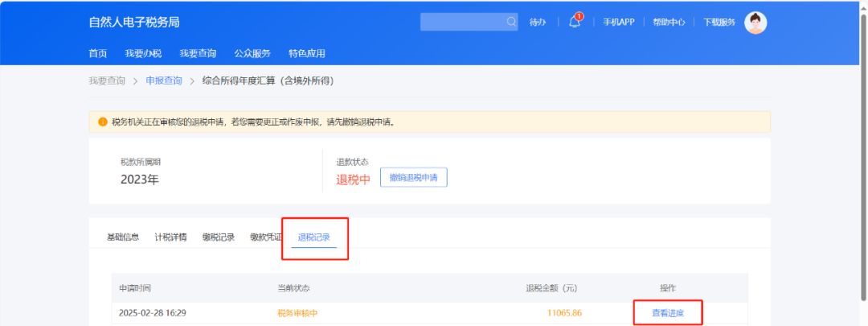
Task: Click the 当前状态 column header
Action: (293, 288)
